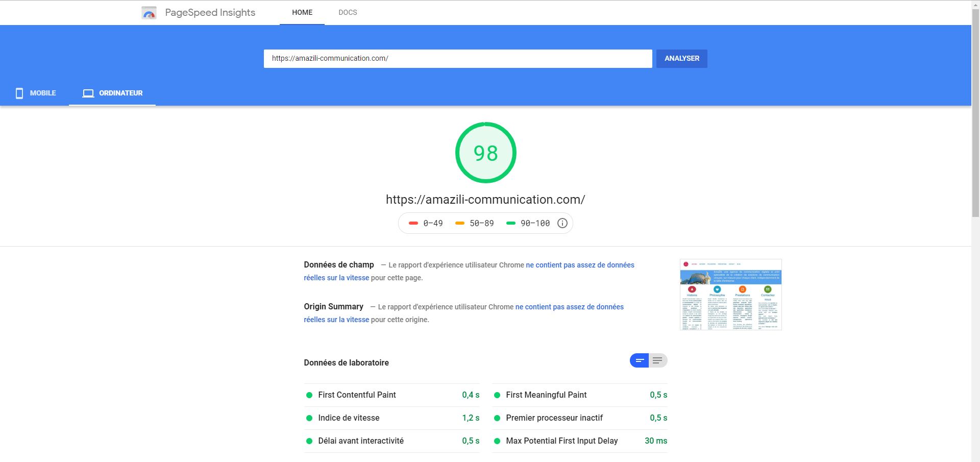Viewport: 980px width, 462px height.
Task: Click the laptop computer icon
Action: pos(88,93)
